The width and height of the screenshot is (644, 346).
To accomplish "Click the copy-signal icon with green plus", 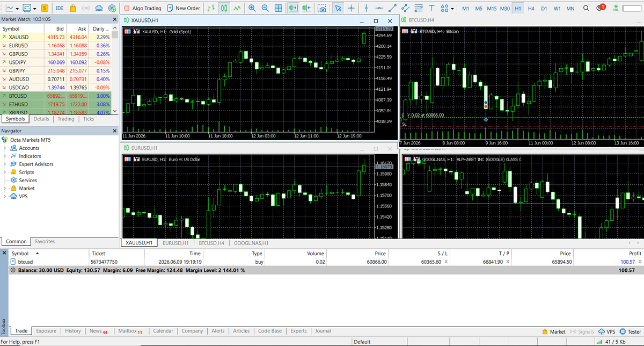I will [112, 8].
